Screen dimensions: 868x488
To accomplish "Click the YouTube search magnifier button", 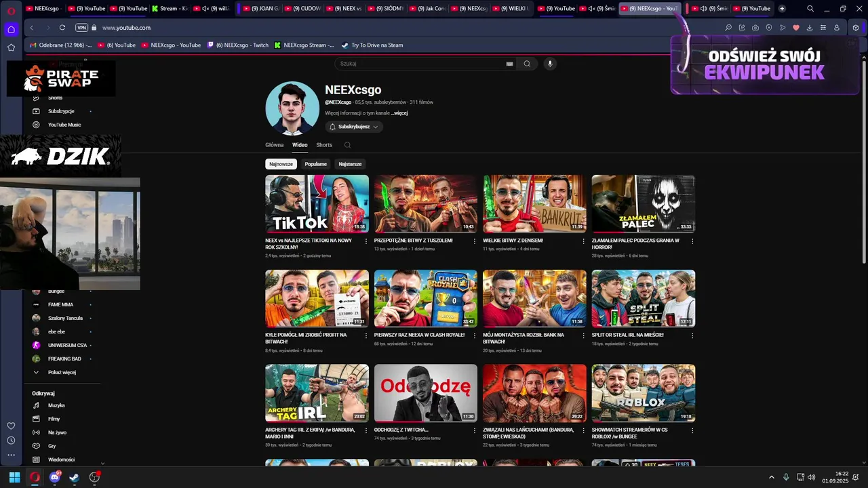I will pos(527,64).
